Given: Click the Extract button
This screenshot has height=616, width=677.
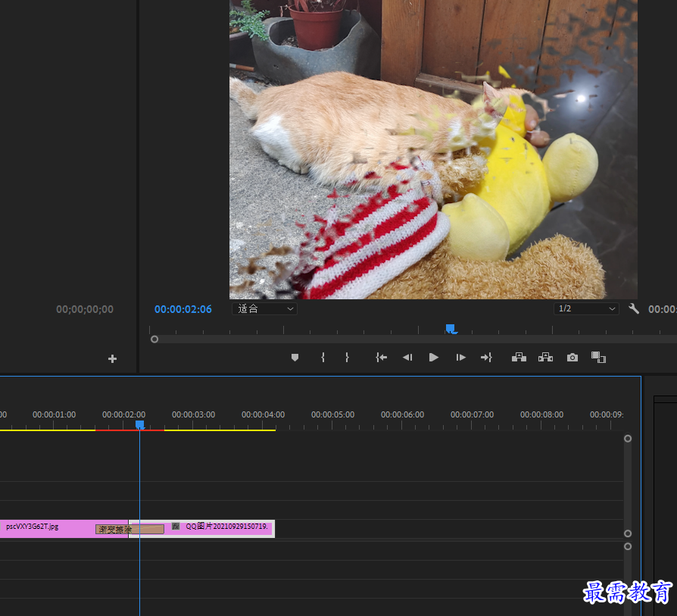Looking at the screenshot, I should pyautogui.click(x=546, y=357).
